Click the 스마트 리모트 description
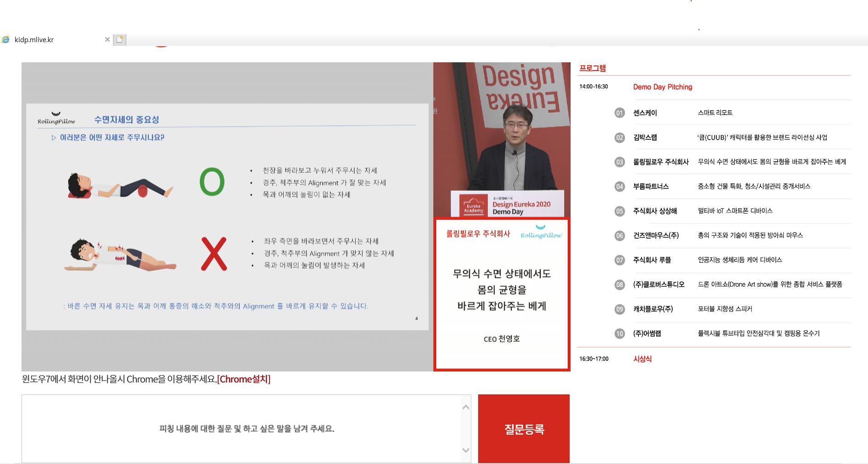This screenshot has height=464, width=868. pos(715,113)
